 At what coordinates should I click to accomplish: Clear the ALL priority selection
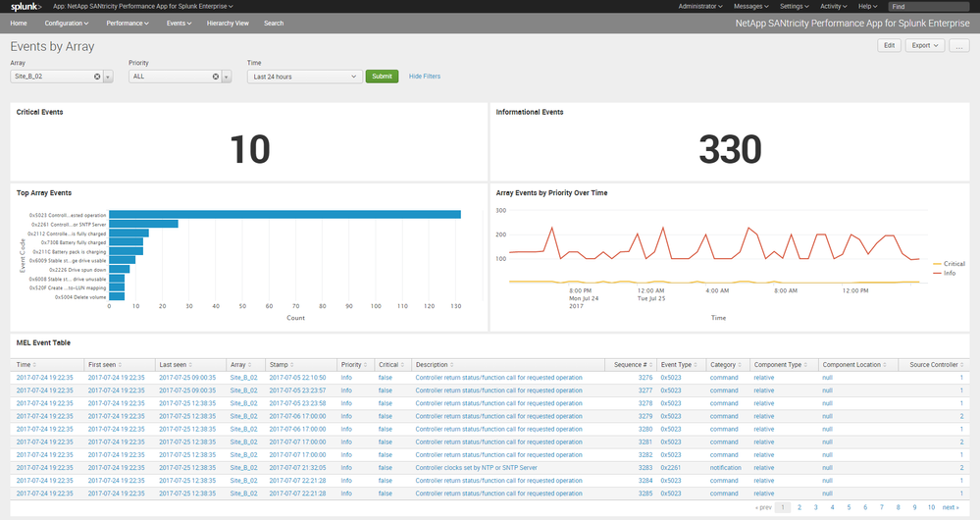point(215,77)
